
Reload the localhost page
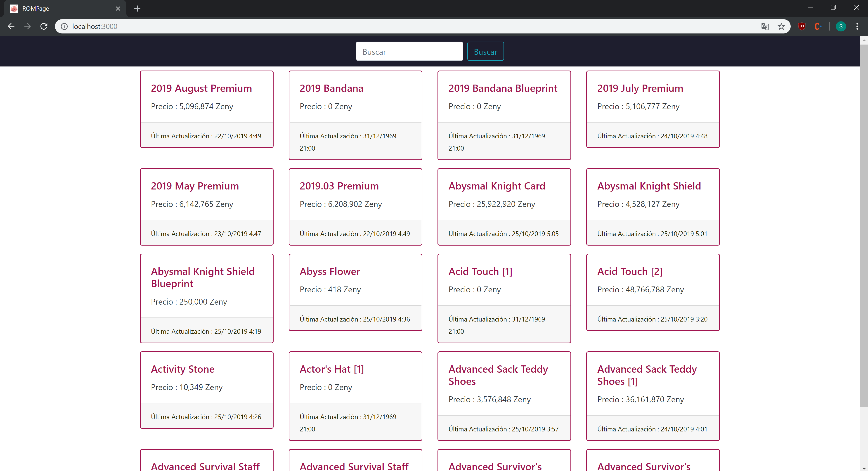(44, 26)
